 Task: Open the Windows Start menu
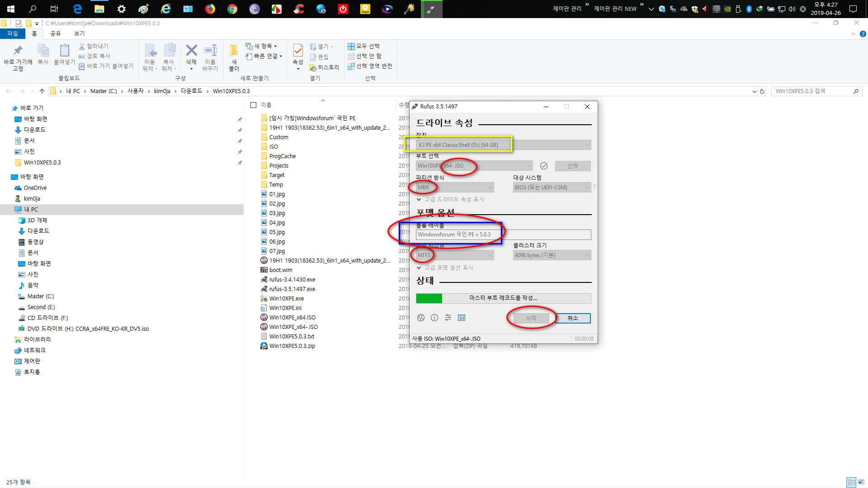11,9
